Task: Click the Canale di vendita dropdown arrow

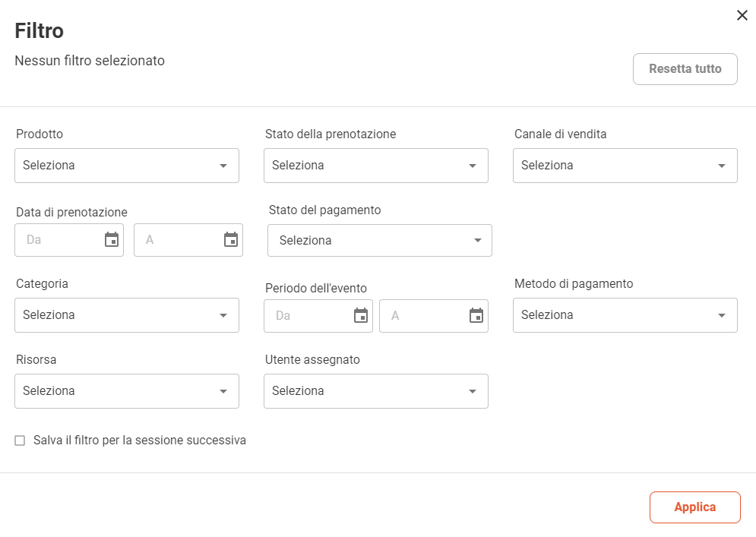Action: click(x=722, y=166)
